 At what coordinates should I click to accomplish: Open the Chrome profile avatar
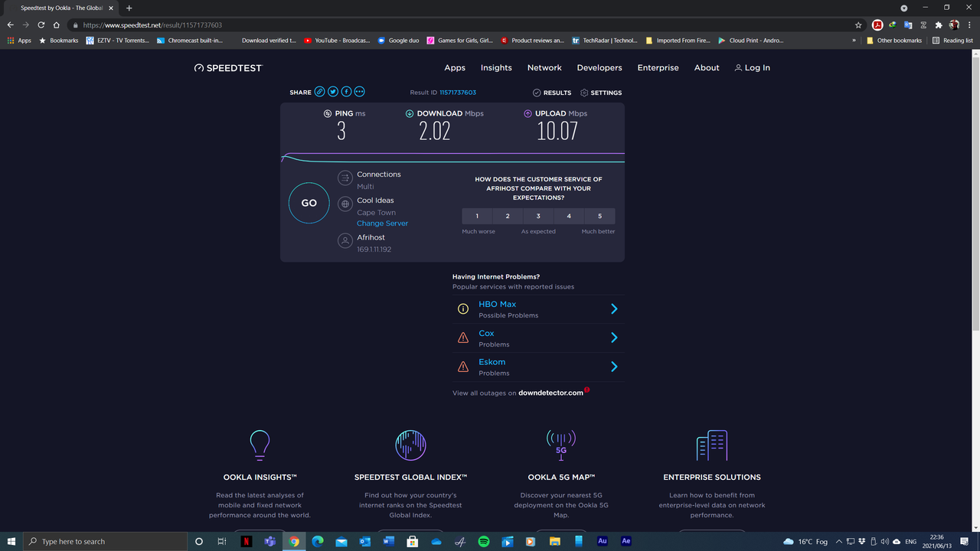pos(954,25)
